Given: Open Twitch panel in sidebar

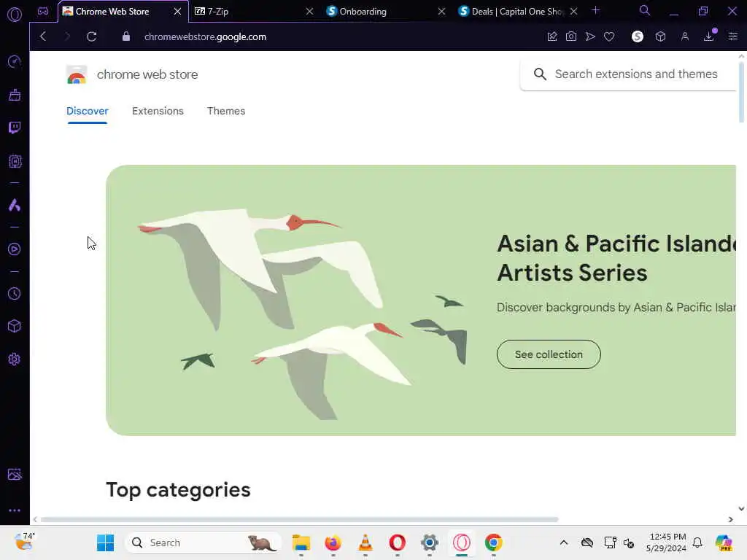Looking at the screenshot, I should pyautogui.click(x=15, y=128).
